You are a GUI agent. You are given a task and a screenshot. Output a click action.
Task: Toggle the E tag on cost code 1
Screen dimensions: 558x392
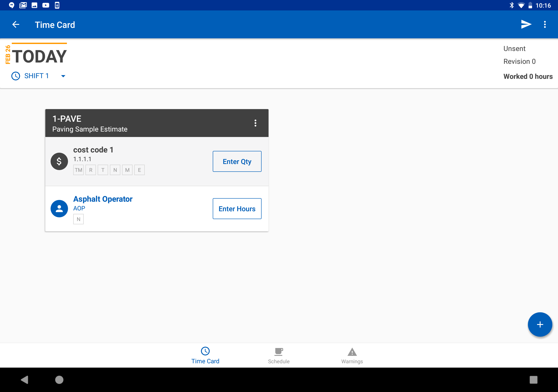pyautogui.click(x=139, y=170)
